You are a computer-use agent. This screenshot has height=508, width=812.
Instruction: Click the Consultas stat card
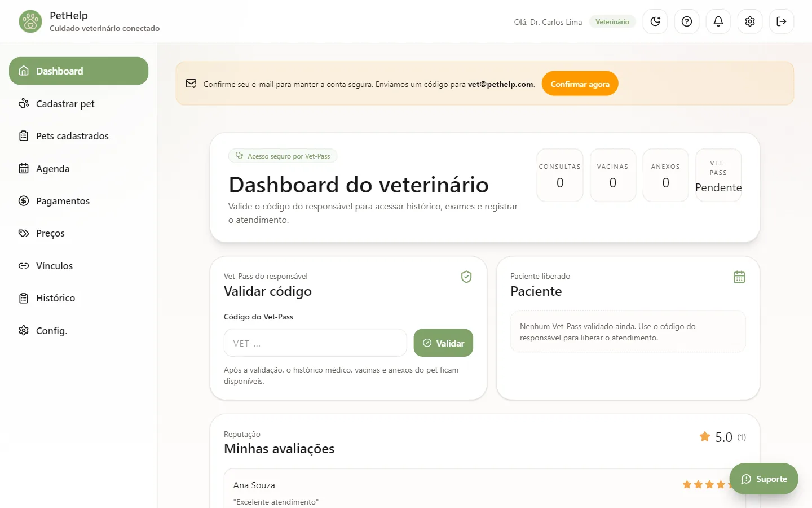click(x=560, y=175)
